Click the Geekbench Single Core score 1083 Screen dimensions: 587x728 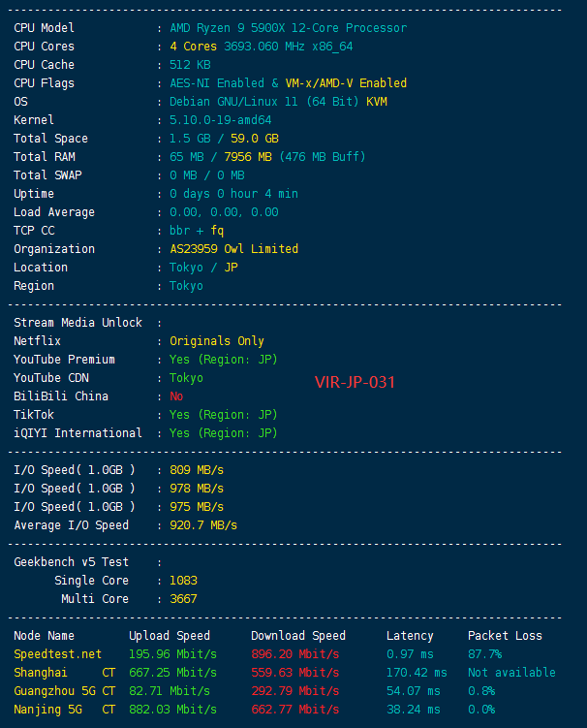[183, 581]
